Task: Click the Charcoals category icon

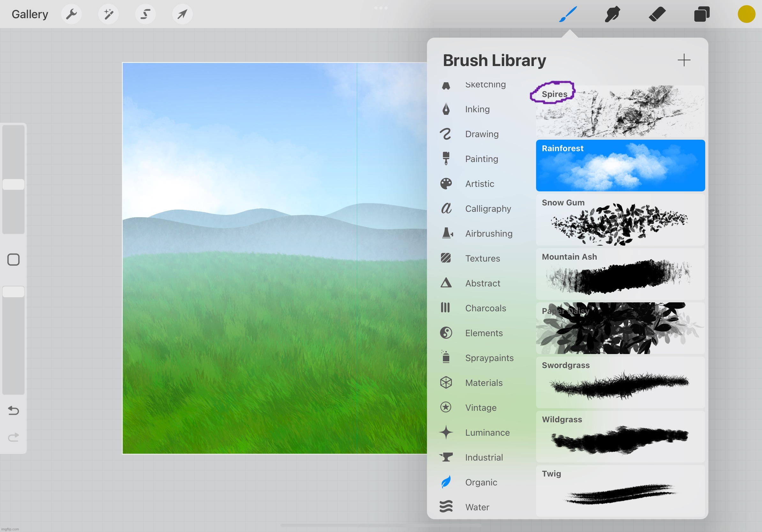Action: [445, 308]
